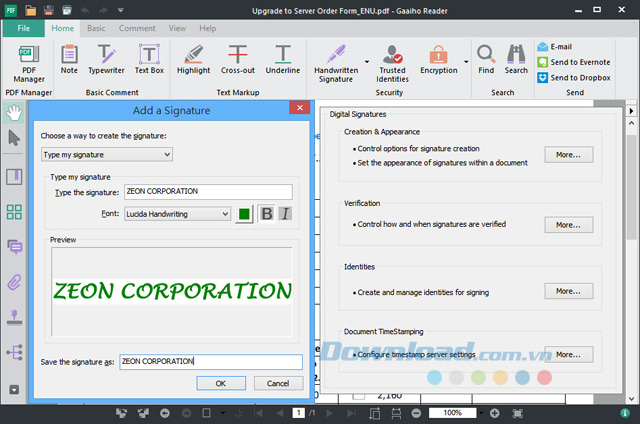Open the Attachments paperclip panel
The height and width of the screenshot is (424, 640).
(14, 282)
